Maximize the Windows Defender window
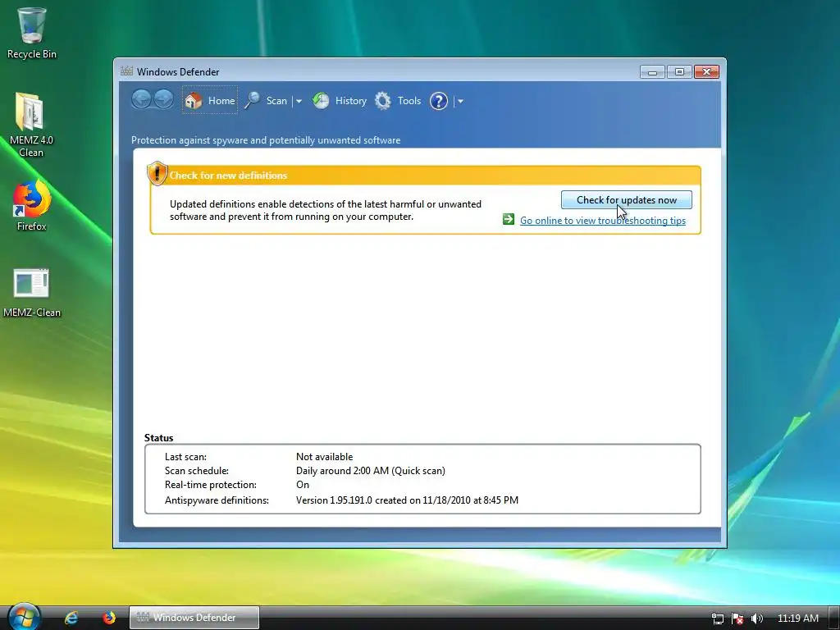 (679, 72)
